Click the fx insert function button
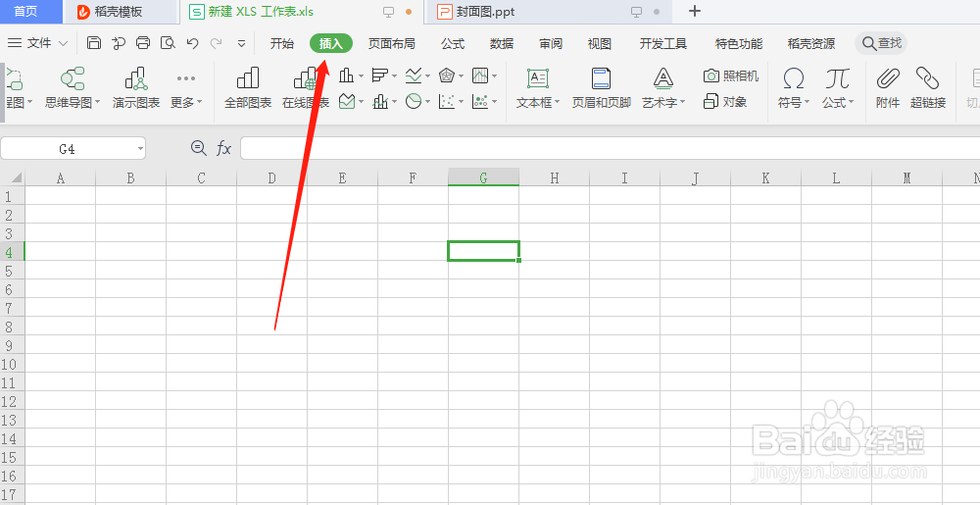This screenshot has height=505, width=980. 223,148
